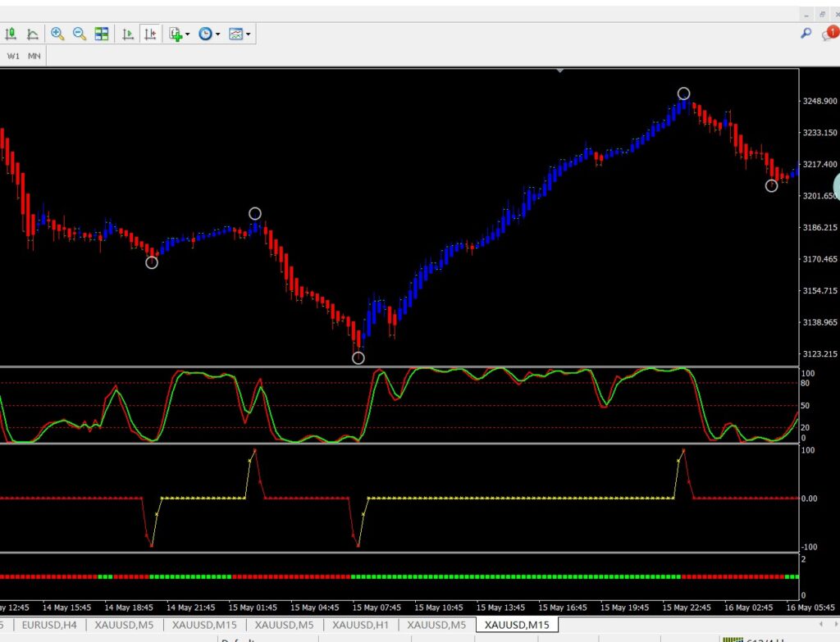Click the 15 May 16:45 time label
The width and height of the screenshot is (840, 642).
pyautogui.click(x=563, y=608)
